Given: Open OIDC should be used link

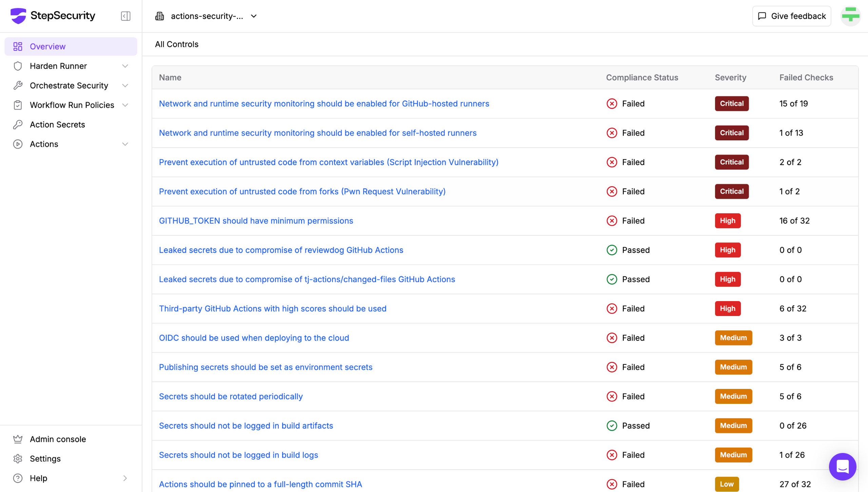Looking at the screenshot, I should click(254, 338).
